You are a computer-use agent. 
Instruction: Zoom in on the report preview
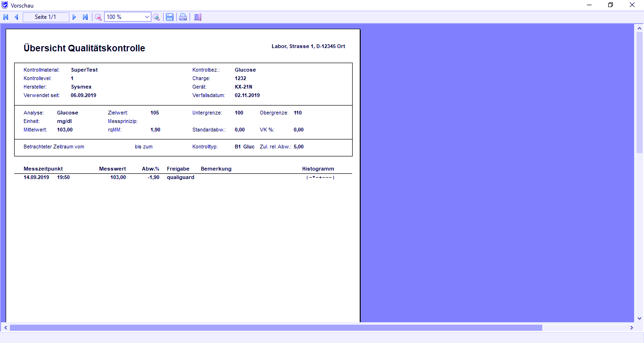coord(156,16)
